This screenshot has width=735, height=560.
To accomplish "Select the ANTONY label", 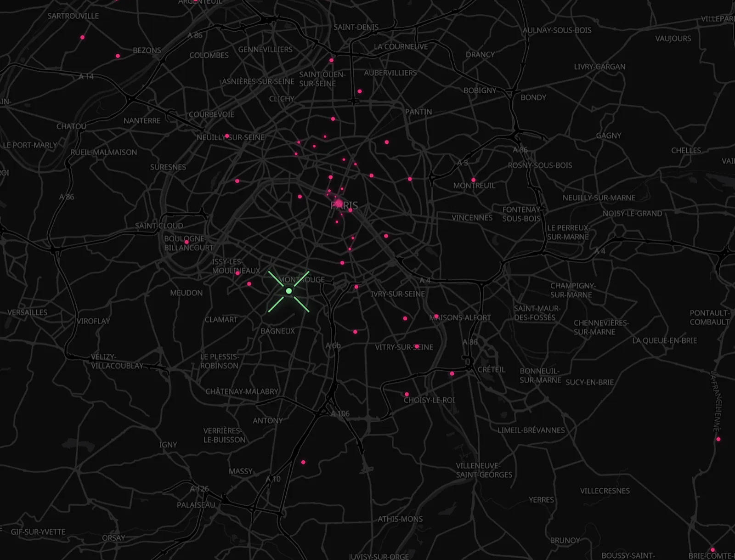I will coord(268,421).
